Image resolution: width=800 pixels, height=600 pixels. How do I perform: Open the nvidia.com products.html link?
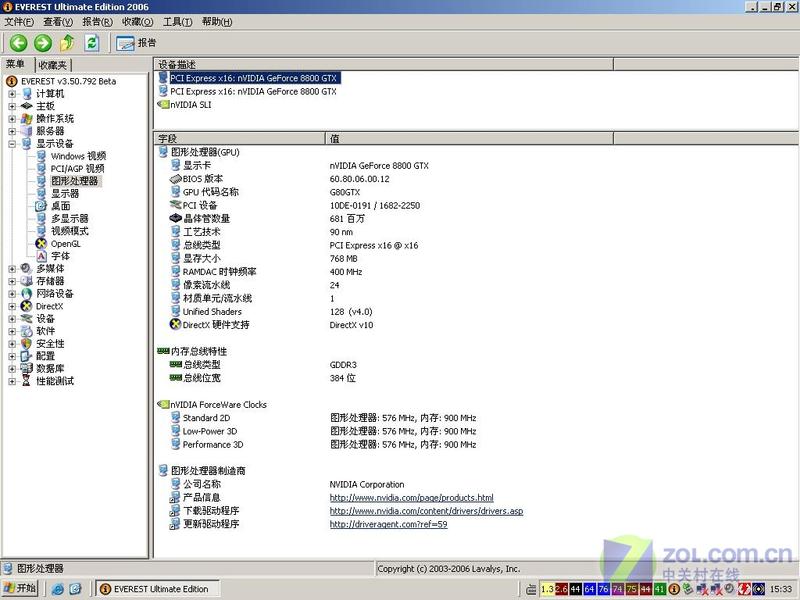click(411, 497)
